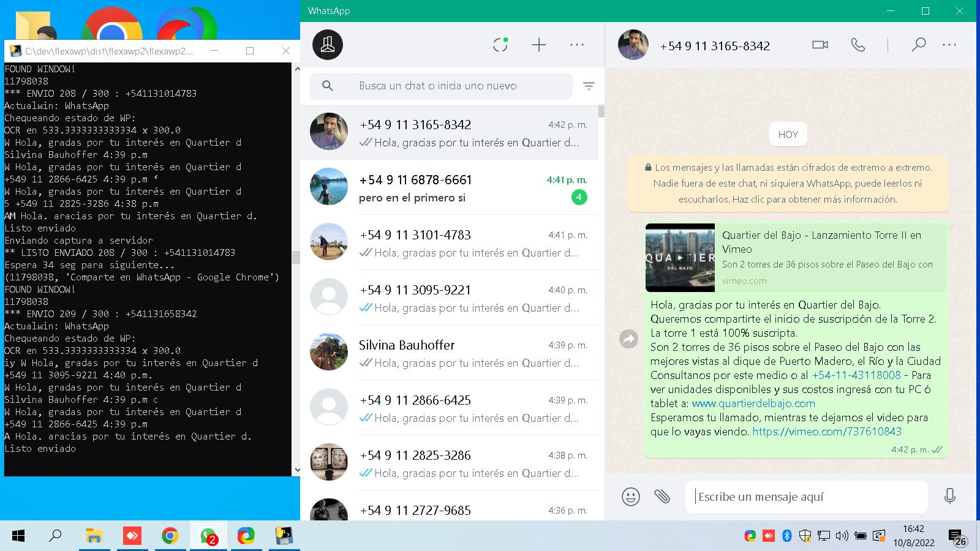980x551 pixels.
Task: Open the www.quartierdelbajo.com link
Action: (x=753, y=403)
